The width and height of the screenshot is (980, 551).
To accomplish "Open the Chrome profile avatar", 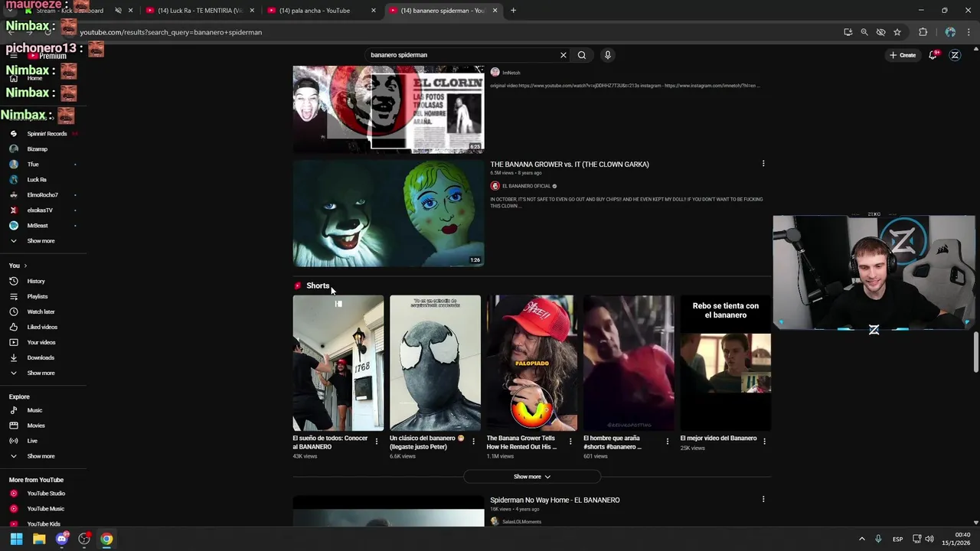I will pos(950,32).
